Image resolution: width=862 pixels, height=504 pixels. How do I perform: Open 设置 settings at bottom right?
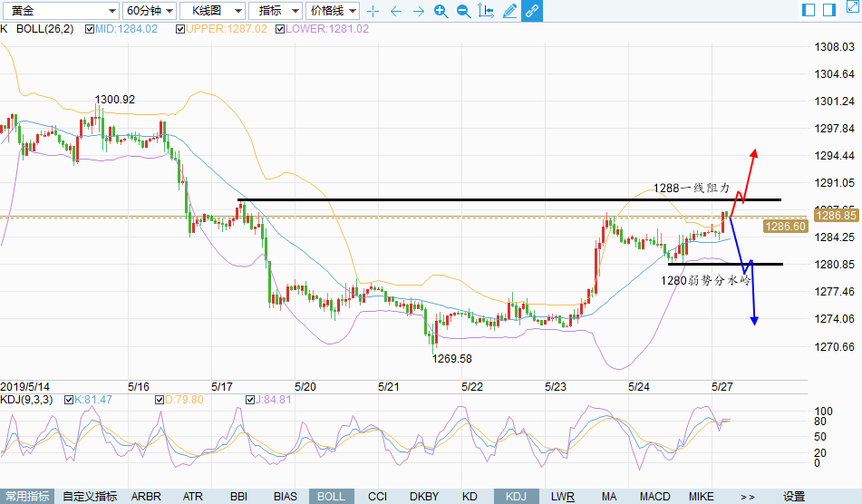(x=794, y=497)
